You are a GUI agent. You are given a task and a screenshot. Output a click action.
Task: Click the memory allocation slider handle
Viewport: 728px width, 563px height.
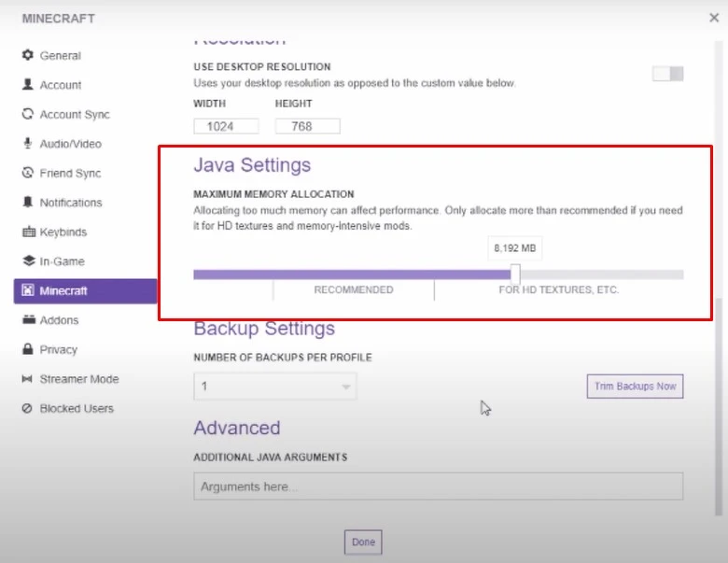point(515,274)
